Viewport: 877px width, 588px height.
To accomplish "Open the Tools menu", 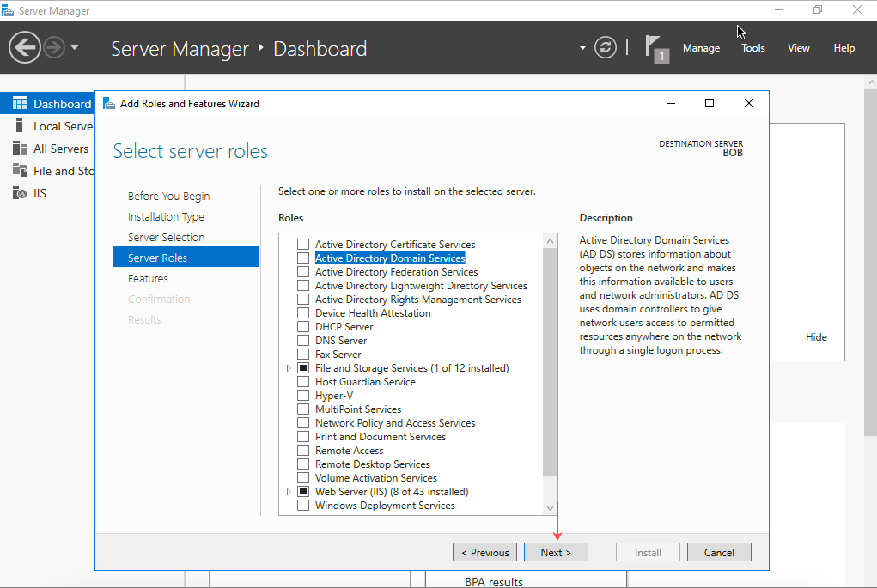I will (x=752, y=48).
